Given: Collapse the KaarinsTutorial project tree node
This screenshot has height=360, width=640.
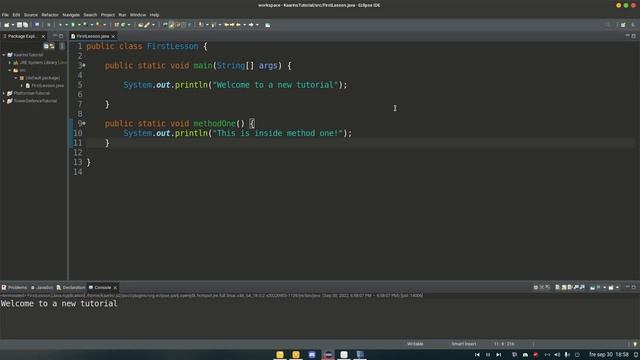Looking at the screenshot, I should (x=4, y=55).
